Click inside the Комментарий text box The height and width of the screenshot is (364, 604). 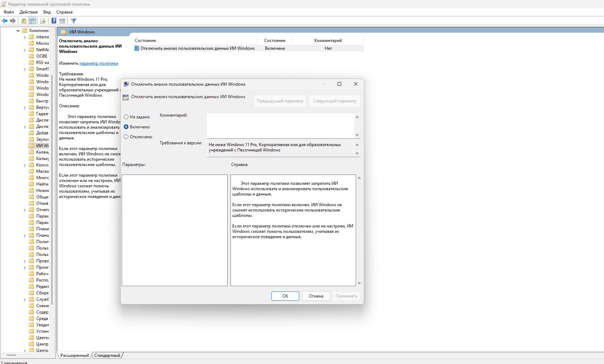click(x=281, y=126)
